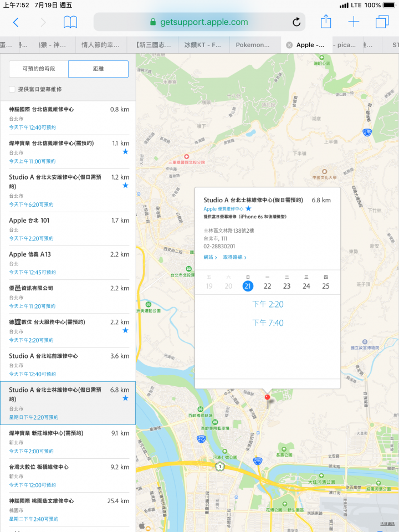399x532 pixels.
Task: Tap the 陽明公園 park marker
Action: [321, 58]
